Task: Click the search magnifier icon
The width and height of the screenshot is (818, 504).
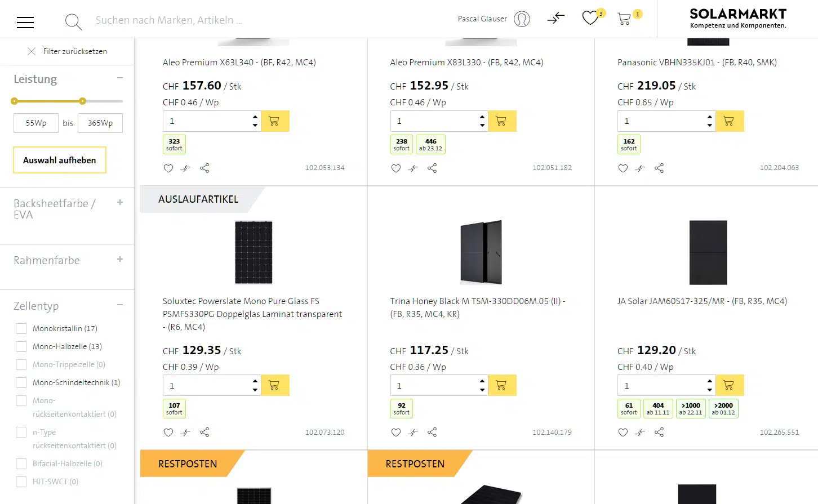Action: pyautogui.click(x=73, y=22)
